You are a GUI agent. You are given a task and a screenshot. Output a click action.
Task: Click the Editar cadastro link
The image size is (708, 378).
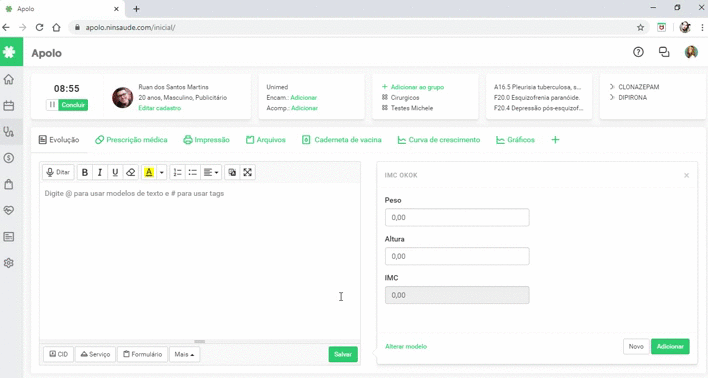(x=159, y=108)
